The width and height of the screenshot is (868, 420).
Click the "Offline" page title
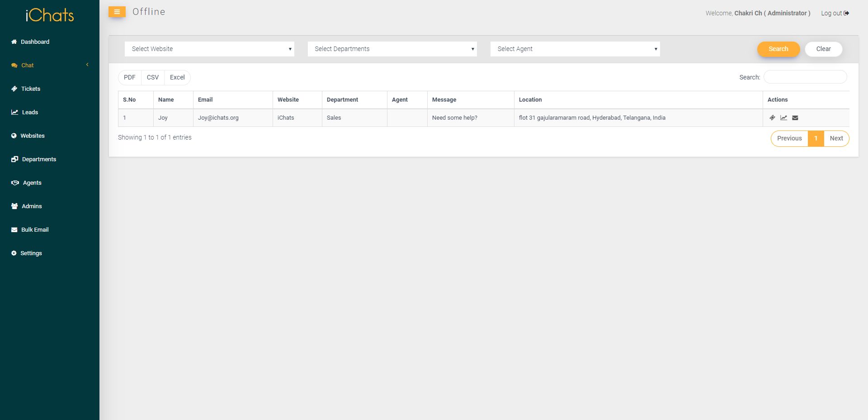click(x=149, y=12)
